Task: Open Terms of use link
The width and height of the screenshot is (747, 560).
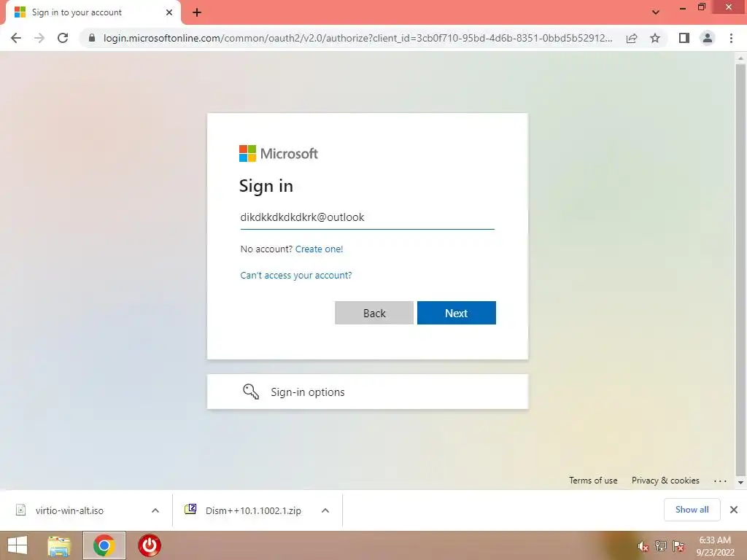Action: pos(593,481)
